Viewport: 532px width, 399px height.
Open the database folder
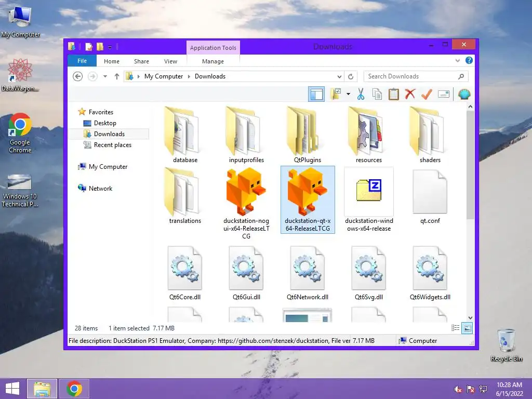[x=185, y=135]
